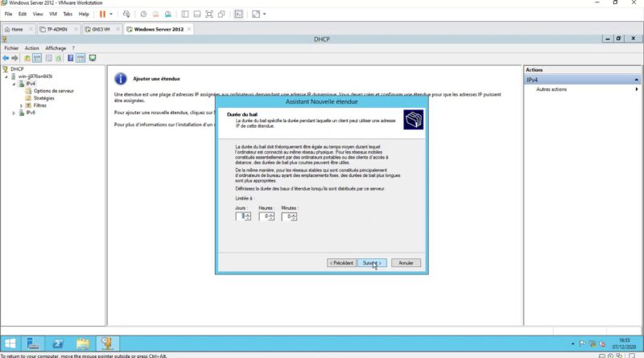Viewport: 644px width, 358px height.
Task: Select Stratégies in the tree
Action: point(43,98)
